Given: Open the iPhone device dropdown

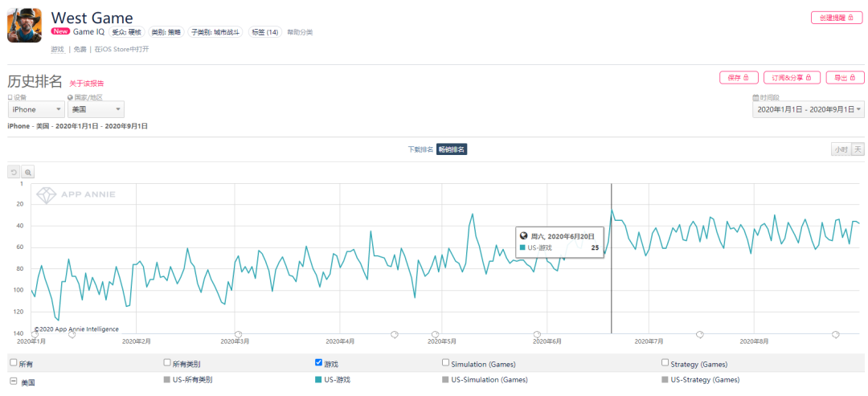Looking at the screenshot, I should pos(35,109).
